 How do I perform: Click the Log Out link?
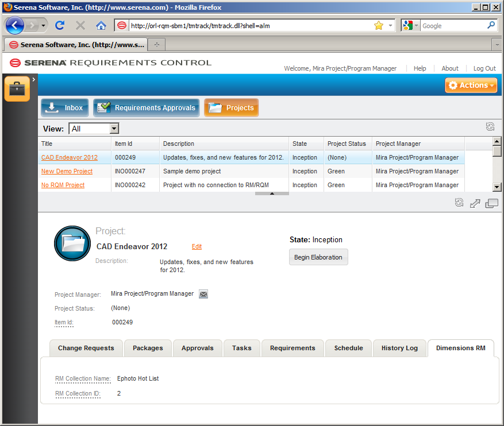(484, 68)
